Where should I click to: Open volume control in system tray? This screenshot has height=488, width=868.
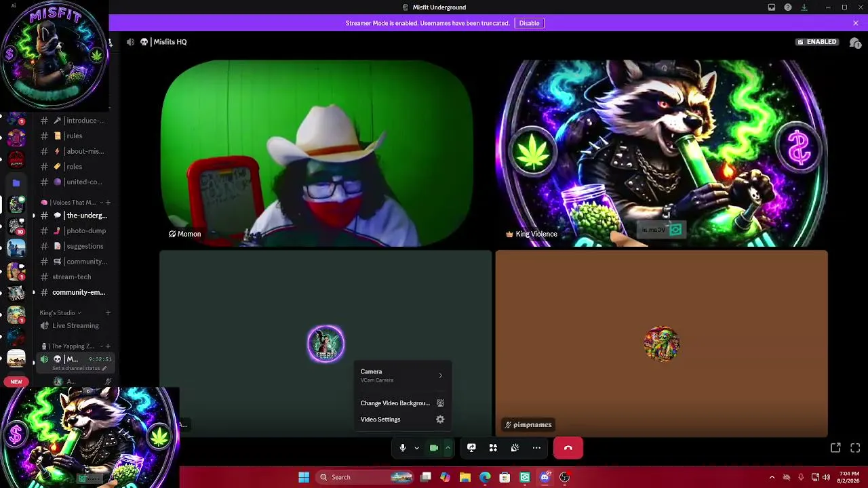826,477
